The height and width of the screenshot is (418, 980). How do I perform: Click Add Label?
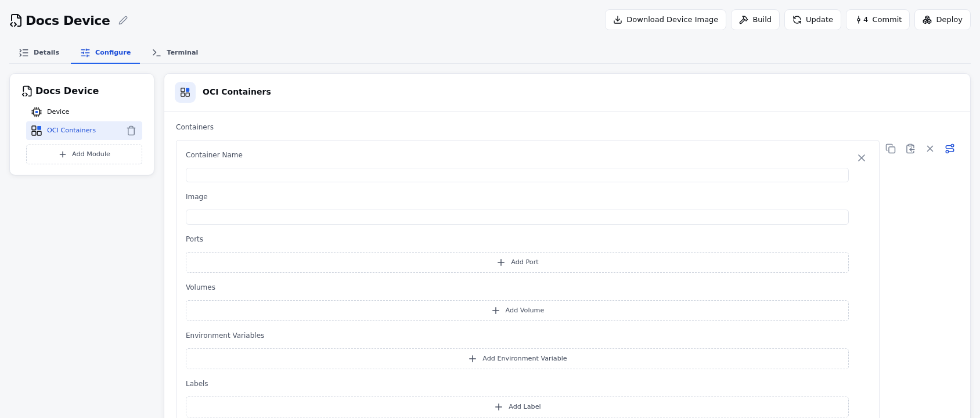click(517, 407)
